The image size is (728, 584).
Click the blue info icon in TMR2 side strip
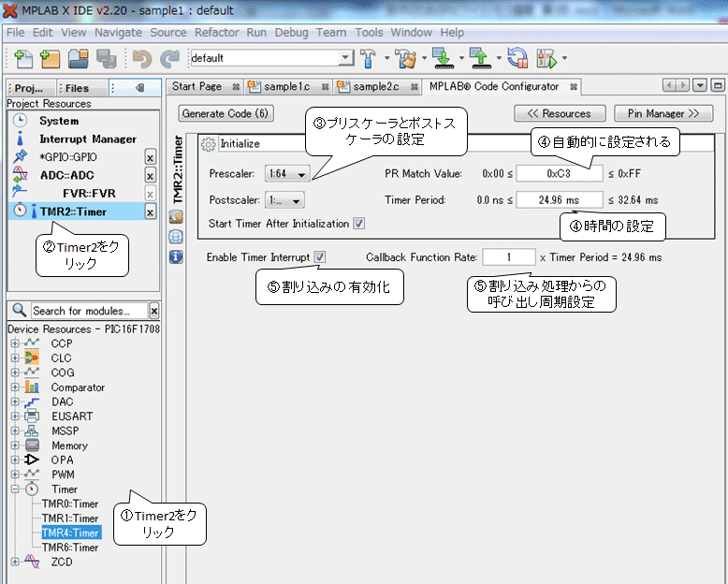click(176, 256)
